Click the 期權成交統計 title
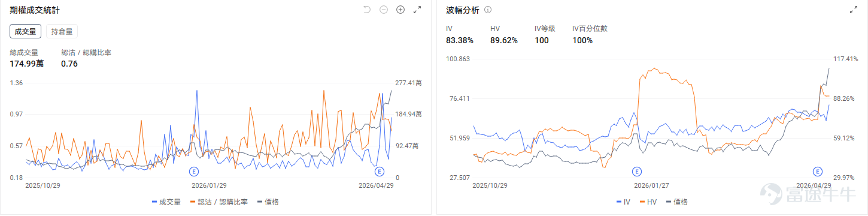Image resolution: width=868 pixels, height=216 pixels. click(34, 10)
